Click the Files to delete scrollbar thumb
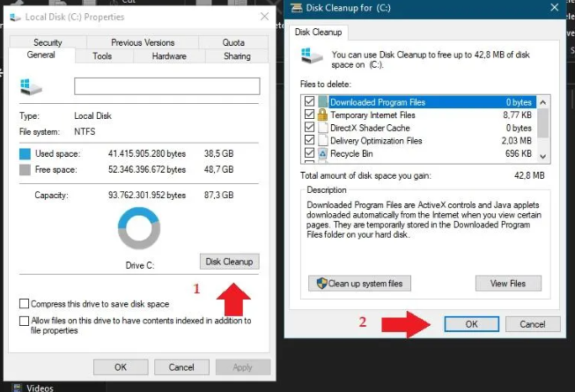 pyautogui.click(x=543, y=122)
